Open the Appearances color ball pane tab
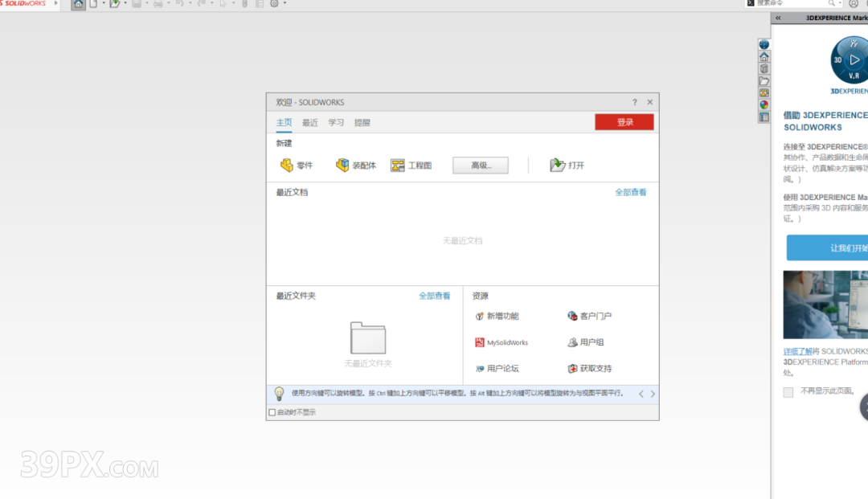The height and width of the screenshot is (499, 868). (764, 104)
